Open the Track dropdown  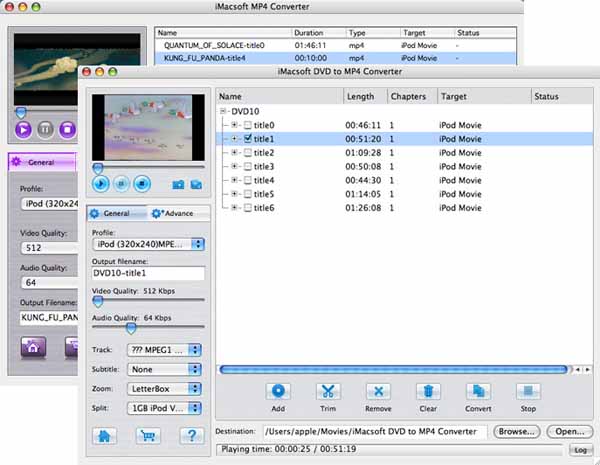point(164,350)
